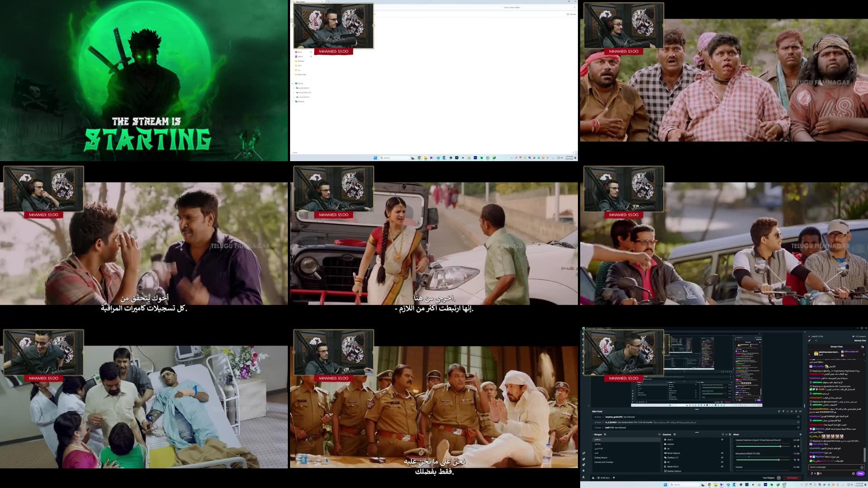Viewport: 868px width, 488px height.
Task: Expand Network node in Explorer tree
Action: (293, 101)
